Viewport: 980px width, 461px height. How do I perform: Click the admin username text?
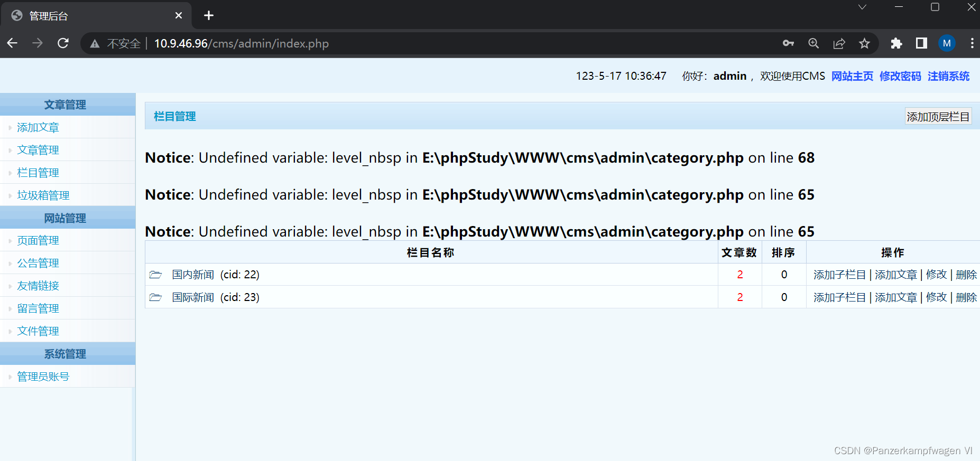click(x=730, y=76)
